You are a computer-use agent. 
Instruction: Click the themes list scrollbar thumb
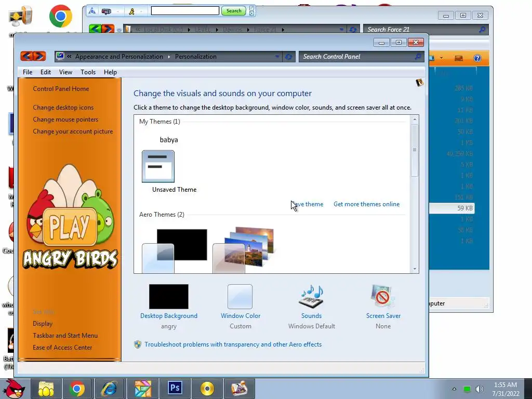[x=415, y=150]
